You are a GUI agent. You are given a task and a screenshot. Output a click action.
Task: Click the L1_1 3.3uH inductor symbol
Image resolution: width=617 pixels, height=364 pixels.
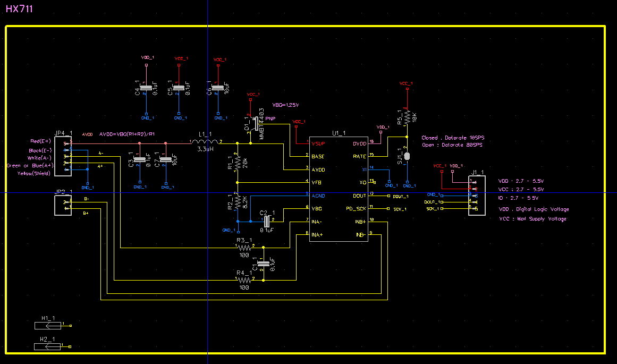pos(205,142)
